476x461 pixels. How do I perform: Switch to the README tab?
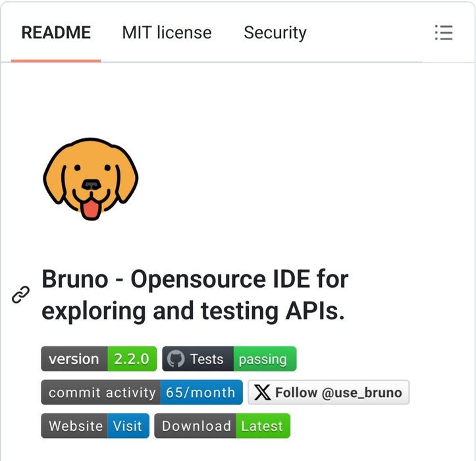[56, 33]
